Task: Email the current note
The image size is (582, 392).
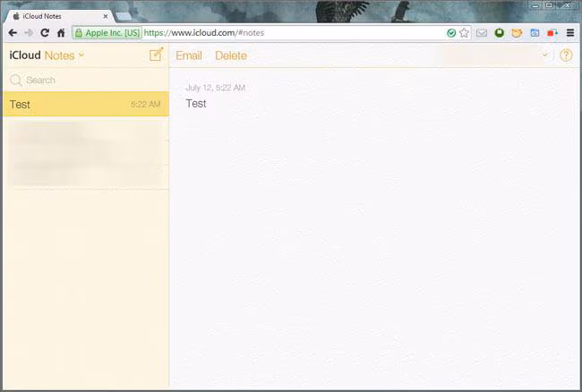Action: 189,55
